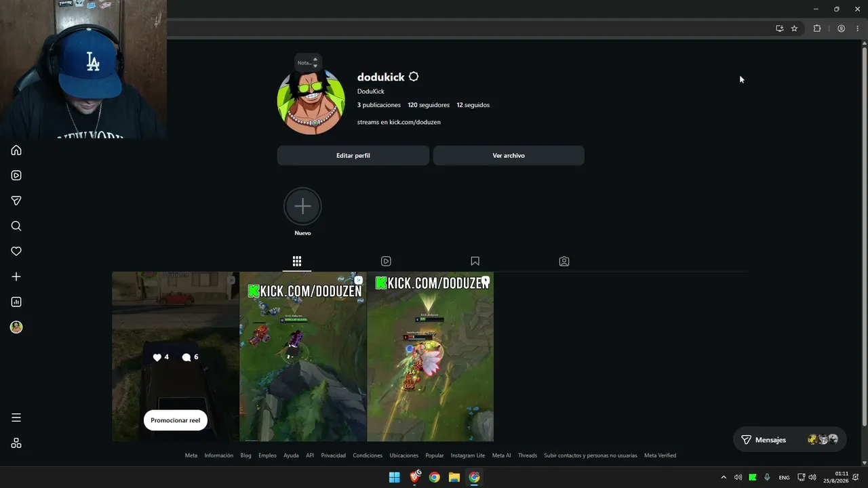Open Reels from the left sidebar

pyautogui.click(x=16, y=176)
